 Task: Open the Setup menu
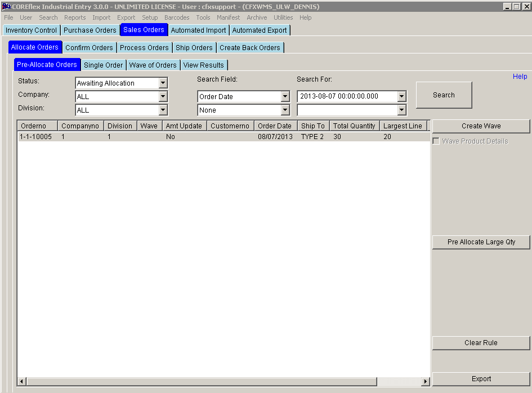pyautogui.click(x=150, y=17)
